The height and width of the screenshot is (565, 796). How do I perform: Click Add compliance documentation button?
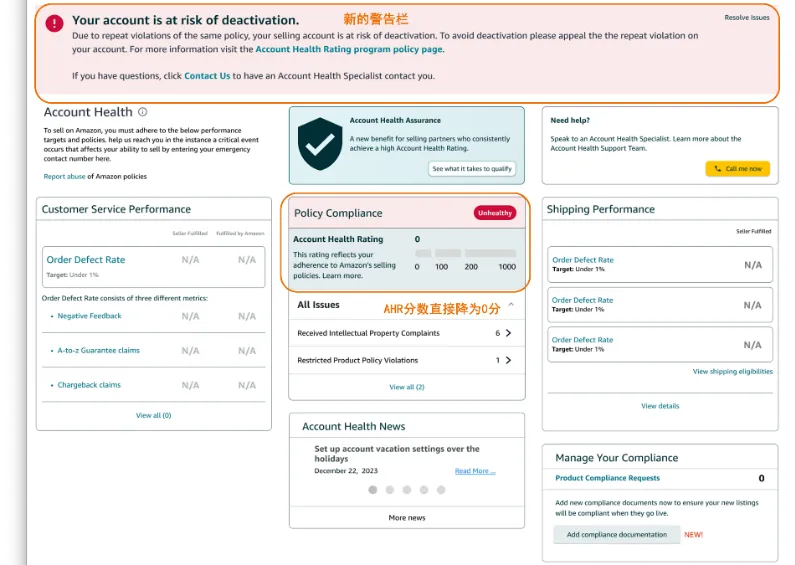[x=616, y=535]
